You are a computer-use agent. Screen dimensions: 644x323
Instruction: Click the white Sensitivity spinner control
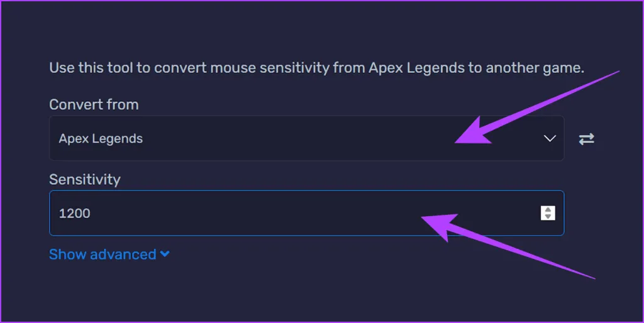click(x=548, y=213)
